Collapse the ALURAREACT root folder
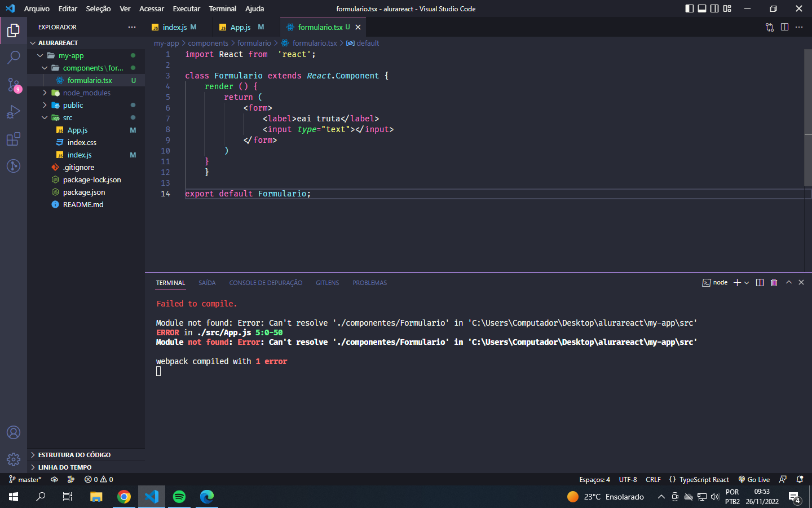The image size is (812, 508). (x=86, y=43)
